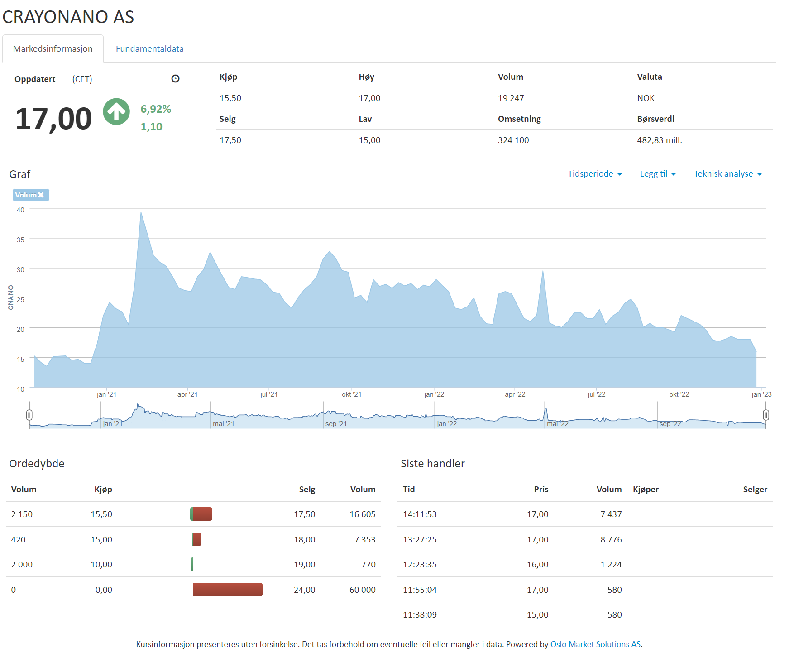Image resolution: width=794 pixels, height=672 pixels.
Task: Click the Lav value 15,00
Action: pyautogui.click(x=369, y=140)
